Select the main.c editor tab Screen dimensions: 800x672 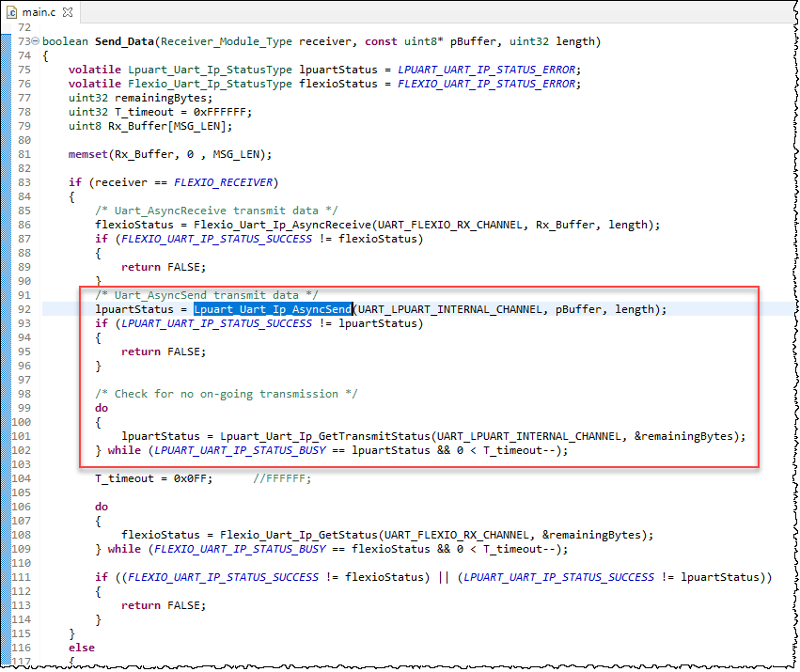pyautogui.click(x=39, y=12)
